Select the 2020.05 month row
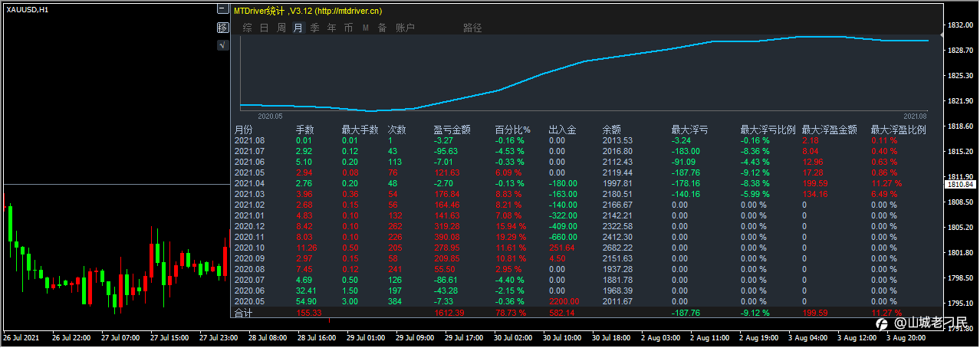 coord(587,302)
